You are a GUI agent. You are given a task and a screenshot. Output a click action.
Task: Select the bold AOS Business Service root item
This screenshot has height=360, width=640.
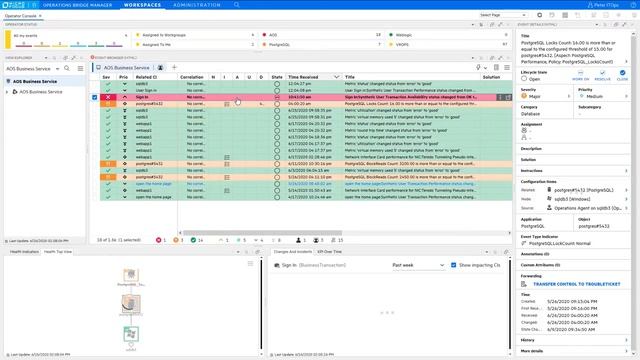tap(35, 81)
